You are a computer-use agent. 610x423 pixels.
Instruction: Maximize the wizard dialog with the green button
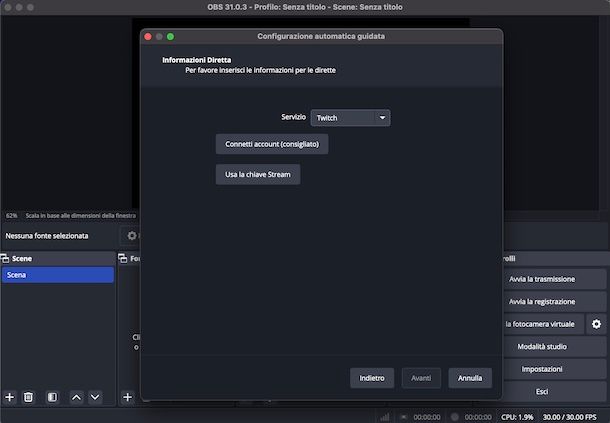pos(170,37)
